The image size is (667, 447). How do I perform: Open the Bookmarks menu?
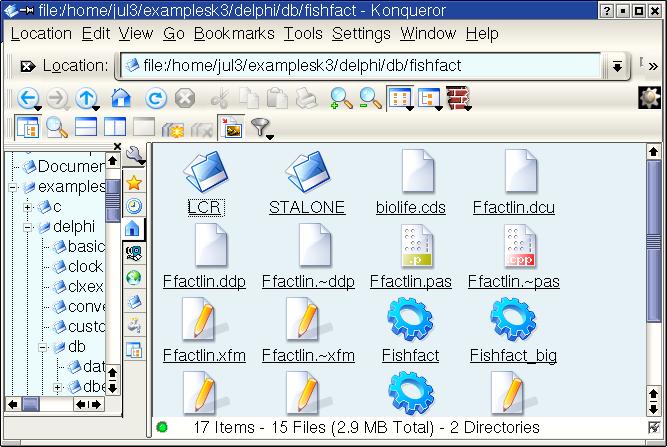[x=234, y=34]
